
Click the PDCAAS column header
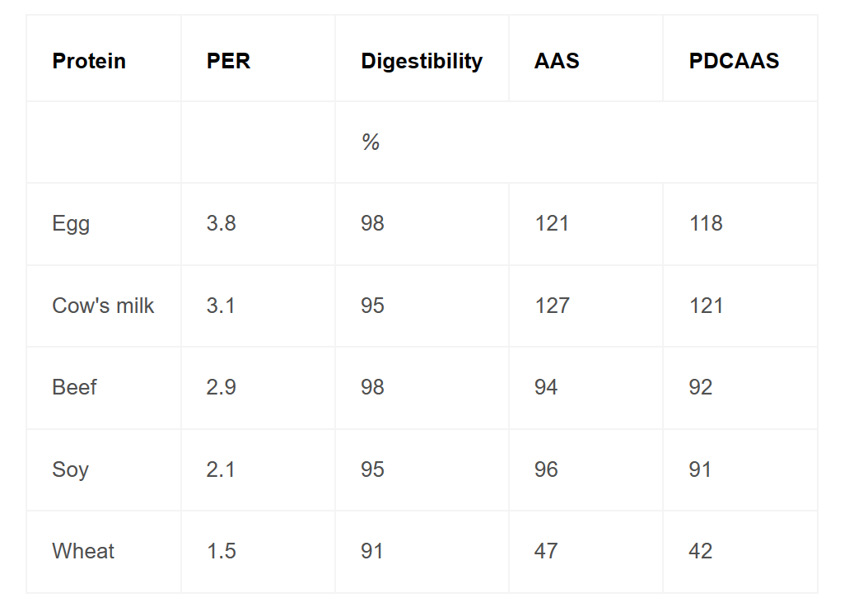pyautogui.click(x=734, y=61)
